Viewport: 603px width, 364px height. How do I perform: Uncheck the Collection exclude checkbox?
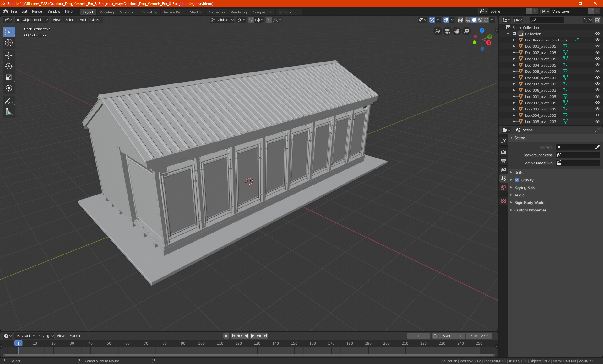click(514, 34)
